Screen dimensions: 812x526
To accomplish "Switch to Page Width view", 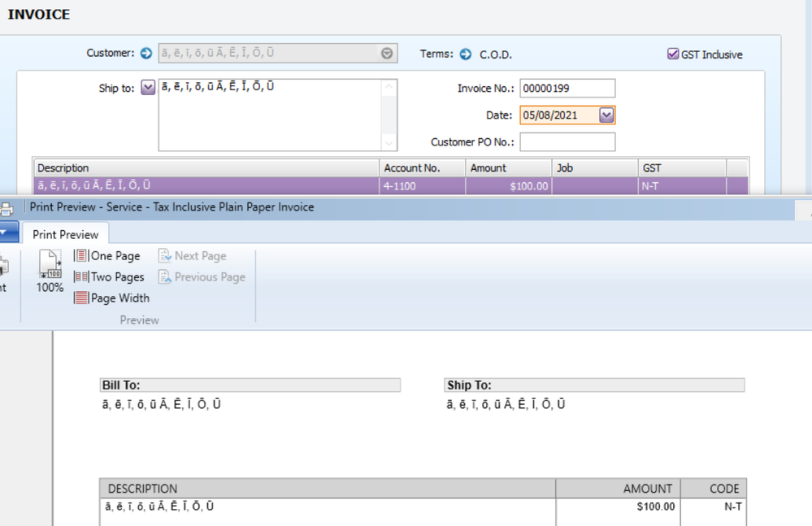I will pos(81,298).
